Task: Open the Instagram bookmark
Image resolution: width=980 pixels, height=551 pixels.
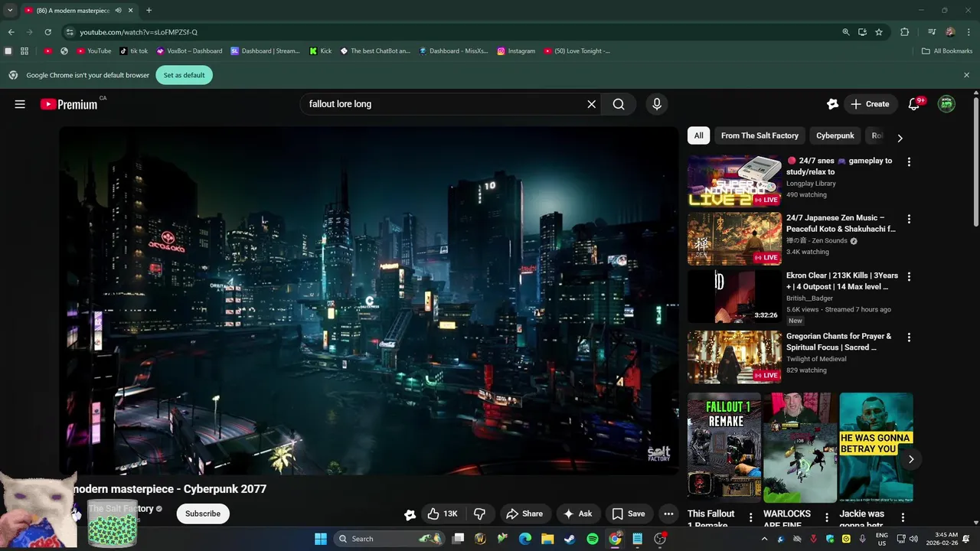Action: [x=516, y=51]
